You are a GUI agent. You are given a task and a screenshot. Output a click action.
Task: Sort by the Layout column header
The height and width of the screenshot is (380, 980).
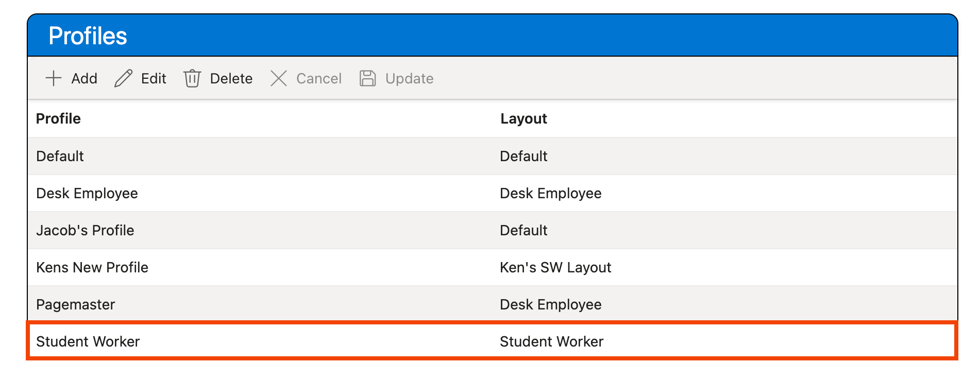523,118
